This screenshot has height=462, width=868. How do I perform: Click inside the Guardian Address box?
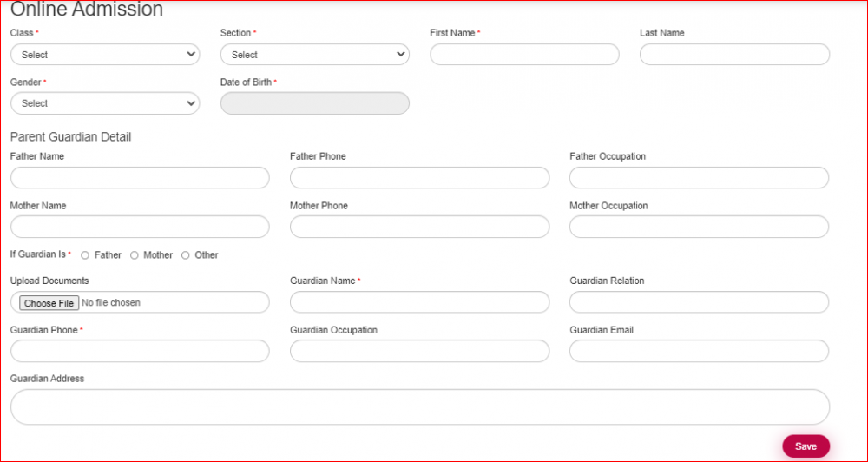(419, 406)
